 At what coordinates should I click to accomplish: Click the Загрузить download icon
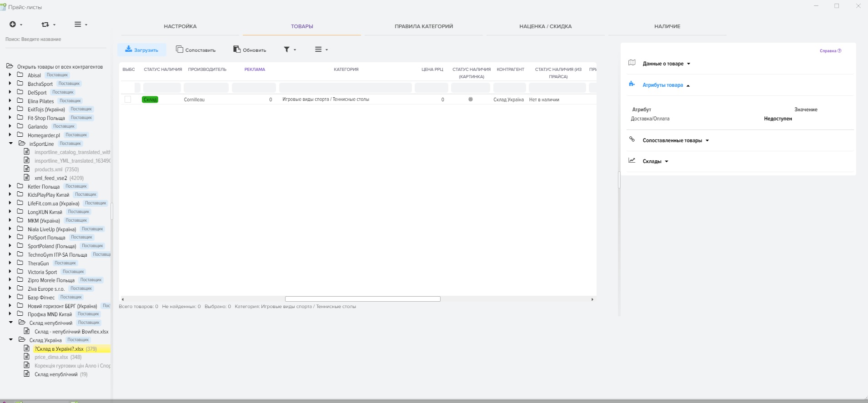pyautogui.click(x=129, y=49)
